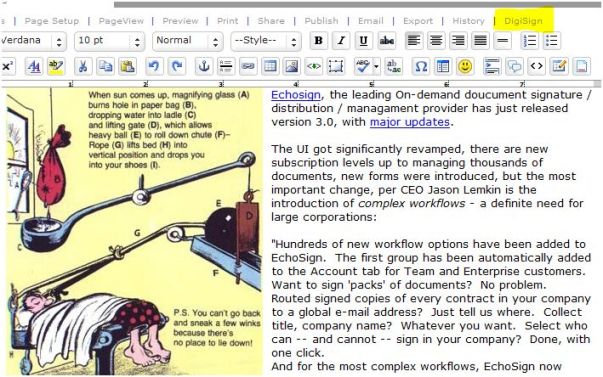Screen dimensions: 603x377
Task: Open the 10 pt font size dropdown
Action: tap(109, 41)
